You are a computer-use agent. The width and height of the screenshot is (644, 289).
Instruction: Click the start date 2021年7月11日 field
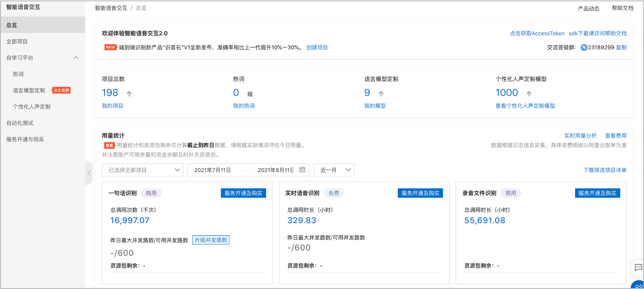tap(212, 170)
